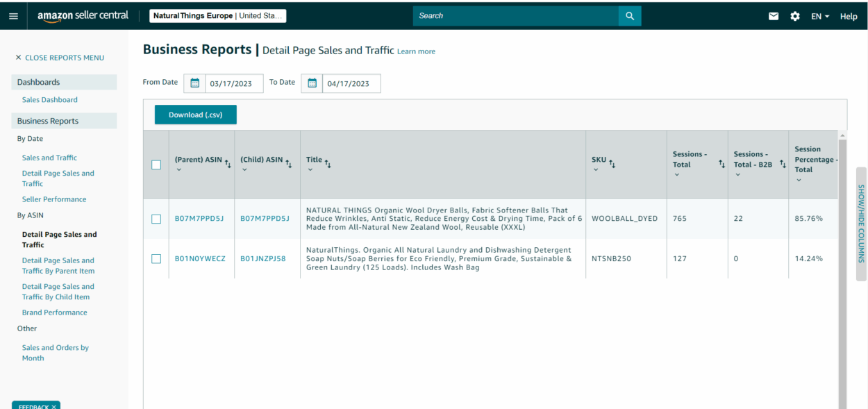
Task: Select the NTSNB250 row checkbox
Action: (x=156, y=258)
